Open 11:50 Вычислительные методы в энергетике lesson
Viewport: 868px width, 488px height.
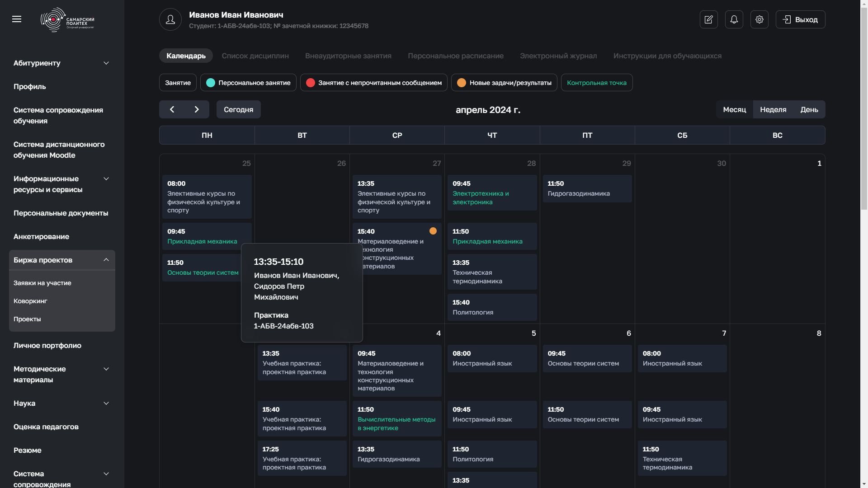(x=397, y=419)
